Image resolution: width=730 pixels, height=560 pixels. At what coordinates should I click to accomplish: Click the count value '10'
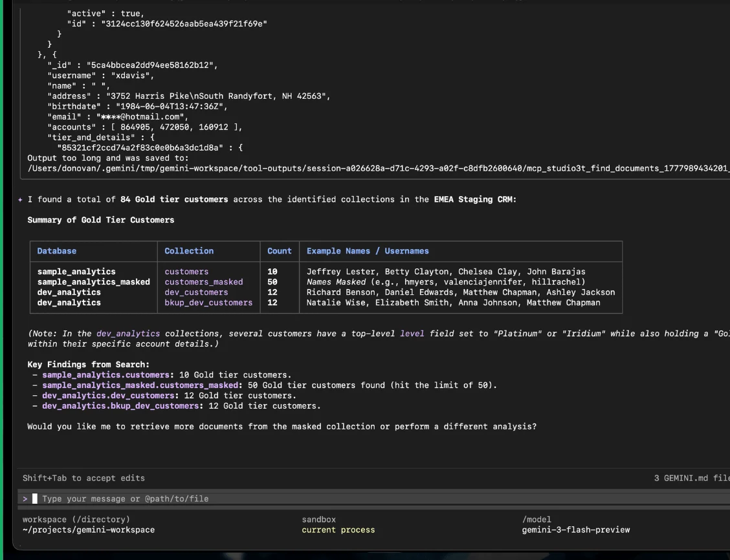(272, 272)
